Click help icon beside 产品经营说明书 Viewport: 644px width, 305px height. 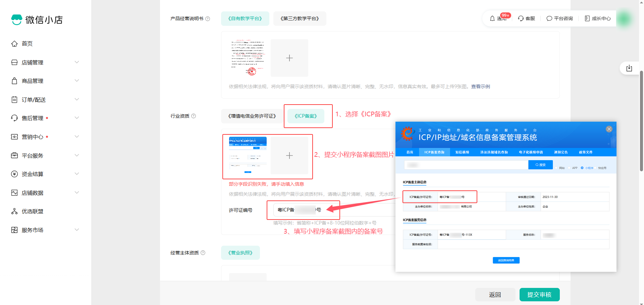tap(208, 19)
